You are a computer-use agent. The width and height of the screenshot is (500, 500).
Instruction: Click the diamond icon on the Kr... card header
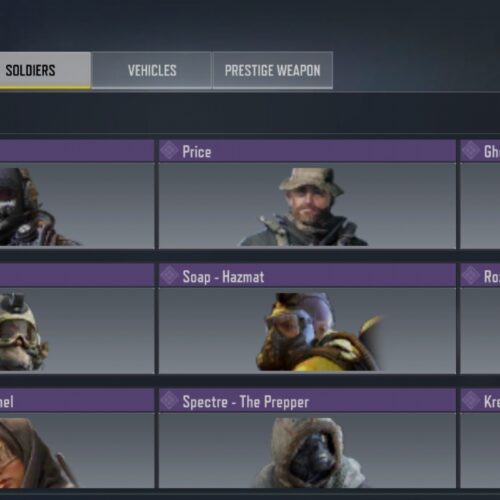471,400
